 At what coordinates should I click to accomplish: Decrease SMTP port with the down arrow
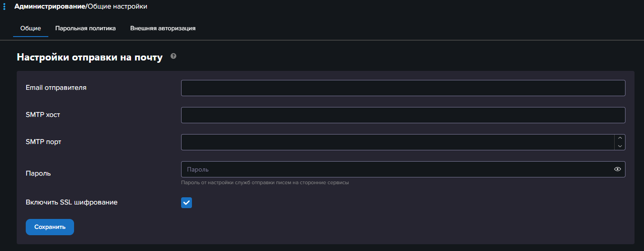(620, 146)
